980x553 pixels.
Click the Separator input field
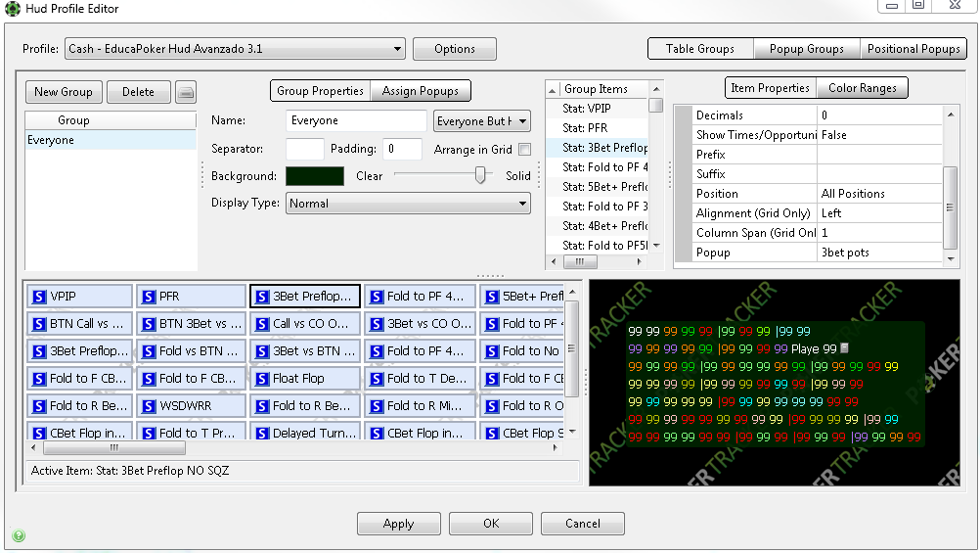[x=305, y=149]
